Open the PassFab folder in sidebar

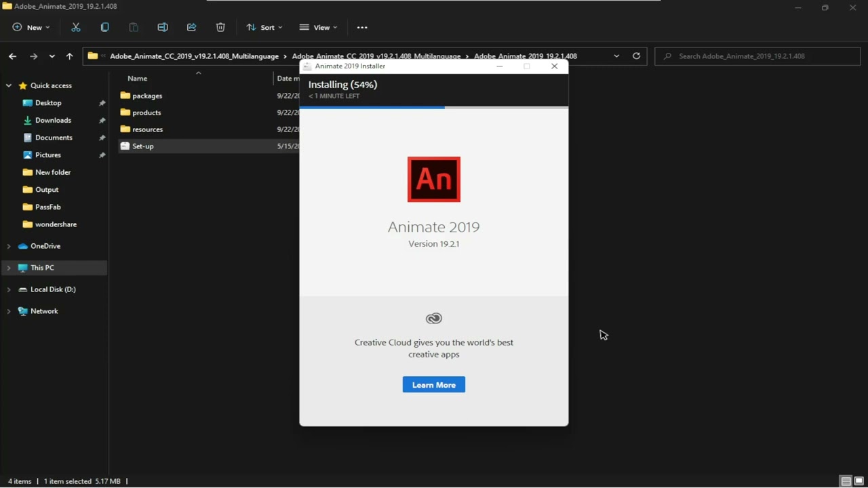coord(47,207)
